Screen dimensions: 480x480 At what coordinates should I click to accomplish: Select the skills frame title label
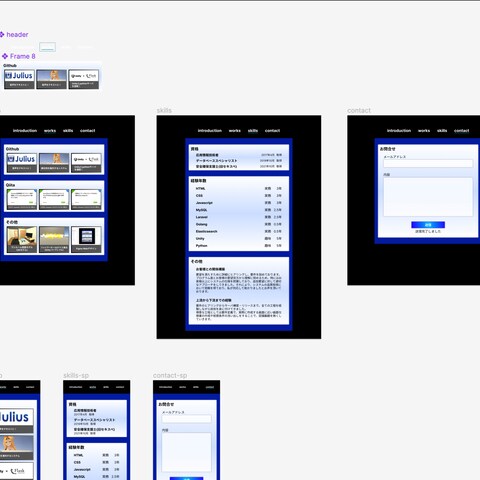point(164,110)
